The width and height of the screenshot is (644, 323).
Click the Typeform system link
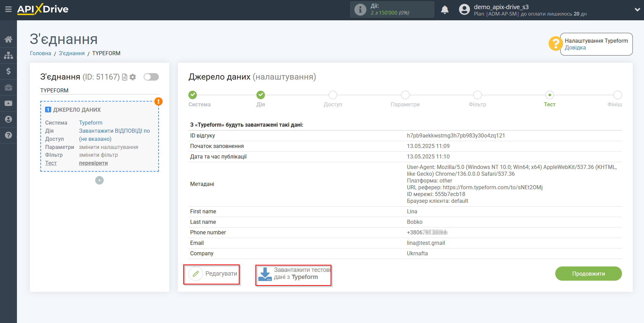[91, 123]
